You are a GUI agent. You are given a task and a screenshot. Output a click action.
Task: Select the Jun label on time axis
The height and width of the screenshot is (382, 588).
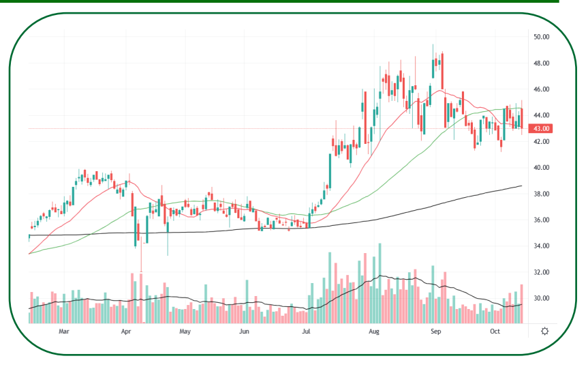click(244, 332)
